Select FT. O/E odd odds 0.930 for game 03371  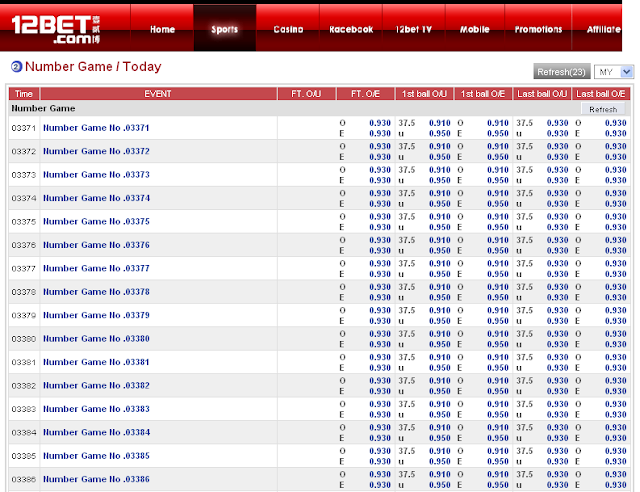[380, 123]
